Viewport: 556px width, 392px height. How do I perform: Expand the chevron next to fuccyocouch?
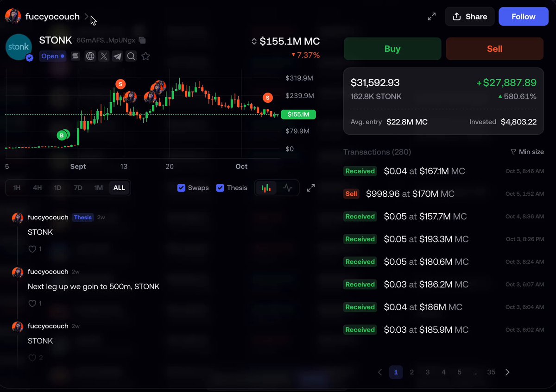[87, 17]
